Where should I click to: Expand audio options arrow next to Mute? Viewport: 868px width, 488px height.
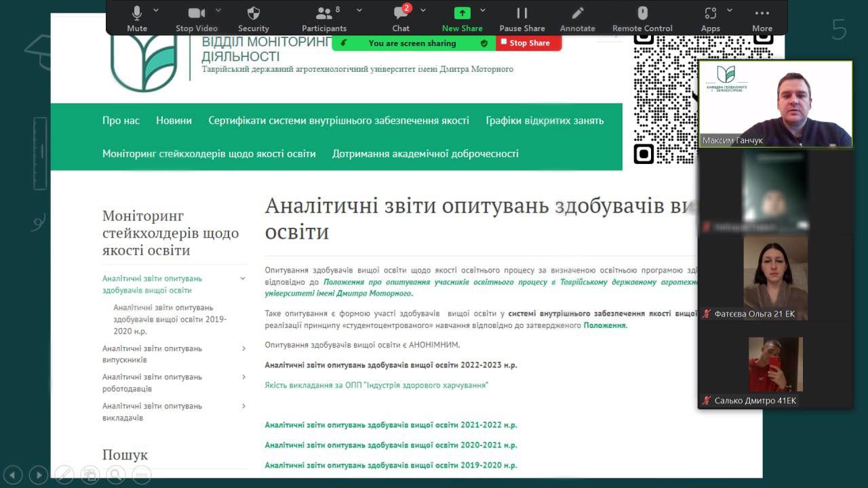click(156, 10)
